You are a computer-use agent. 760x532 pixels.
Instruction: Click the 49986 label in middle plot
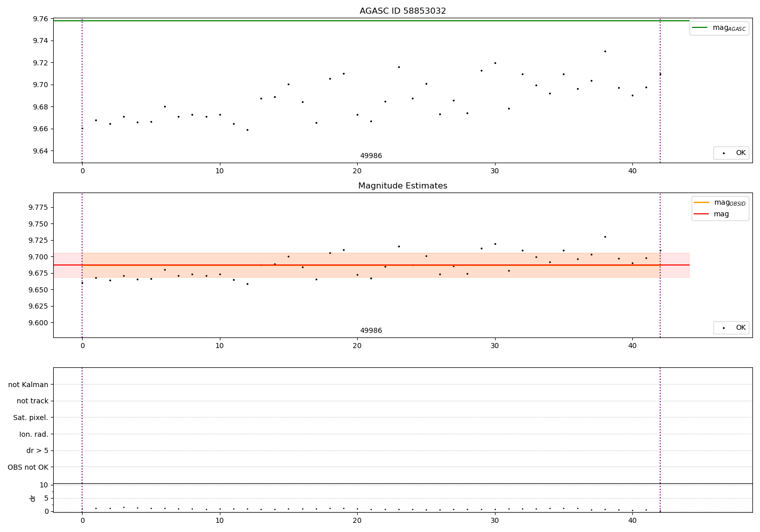coord(371,331)
